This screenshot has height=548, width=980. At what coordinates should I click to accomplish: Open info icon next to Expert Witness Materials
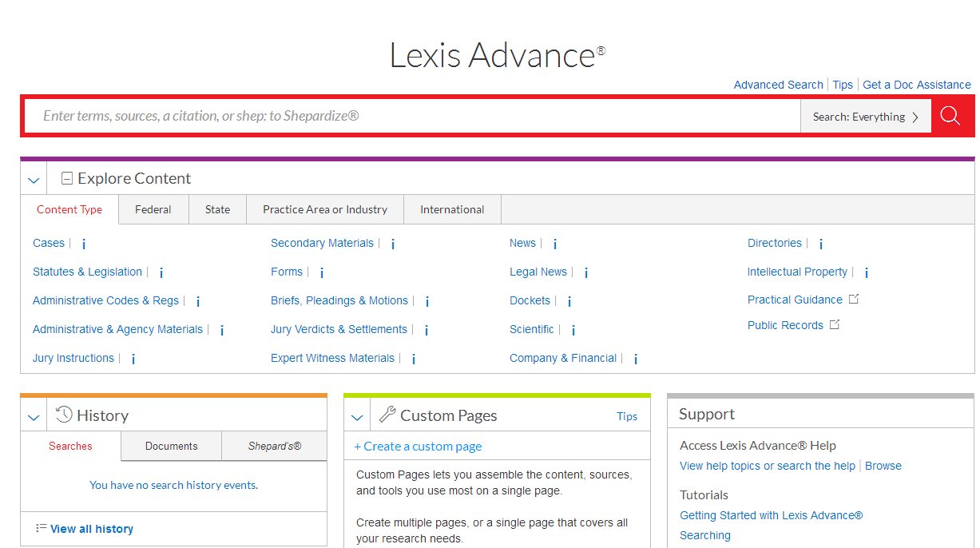click(x=414, y=359)
